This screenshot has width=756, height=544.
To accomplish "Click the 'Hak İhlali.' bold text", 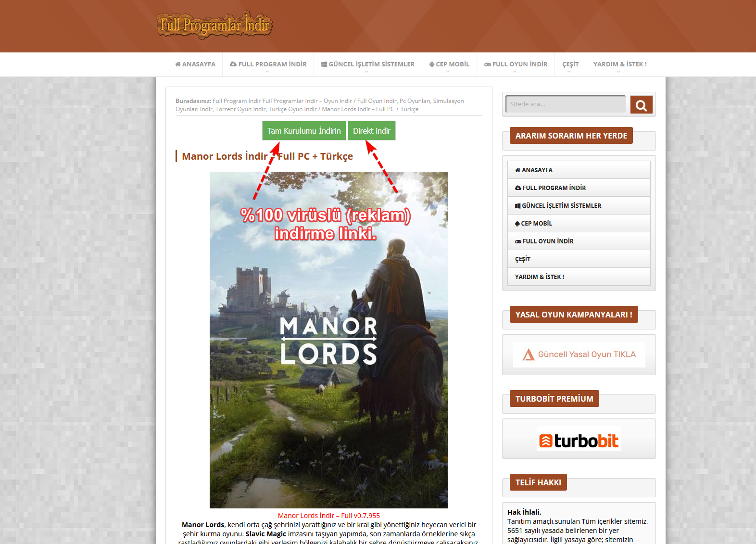I will tap(524, 512).
